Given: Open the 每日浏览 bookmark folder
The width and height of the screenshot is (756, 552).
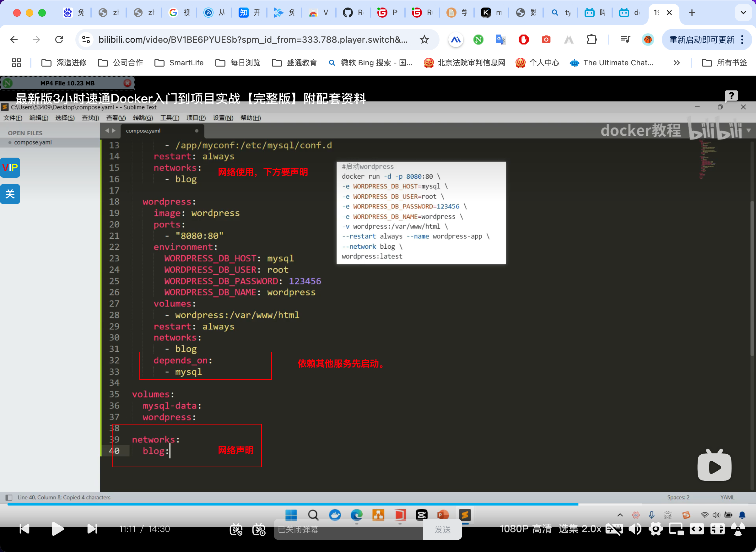Looking at the screenshot, I should tap(238, 63).
